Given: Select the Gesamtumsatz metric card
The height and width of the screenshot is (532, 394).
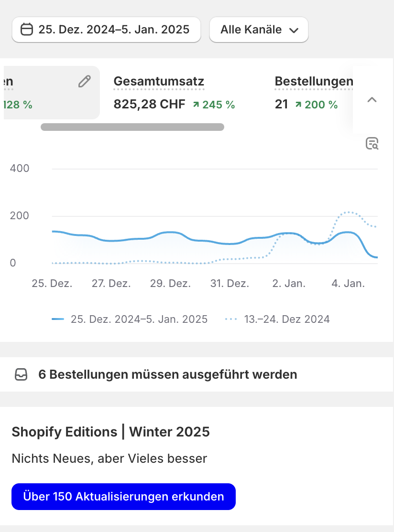Looking at the screenshot, I should (x=174, y=93).
